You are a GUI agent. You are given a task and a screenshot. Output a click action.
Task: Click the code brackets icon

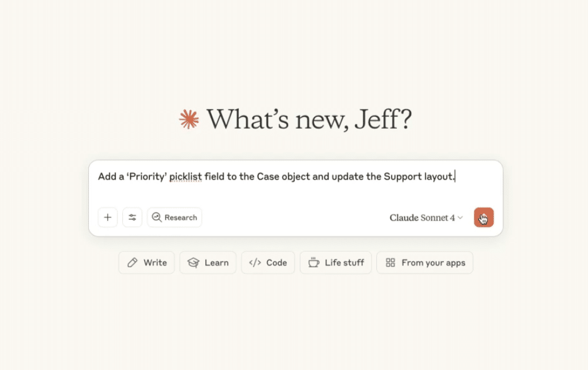coord(255,263)
